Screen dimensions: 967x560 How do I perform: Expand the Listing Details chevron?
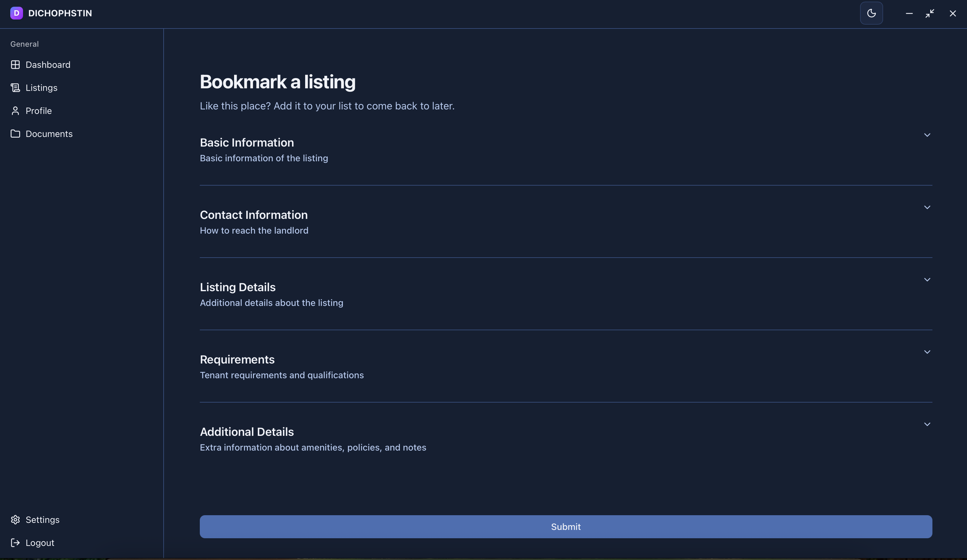[x=927, y=280]
